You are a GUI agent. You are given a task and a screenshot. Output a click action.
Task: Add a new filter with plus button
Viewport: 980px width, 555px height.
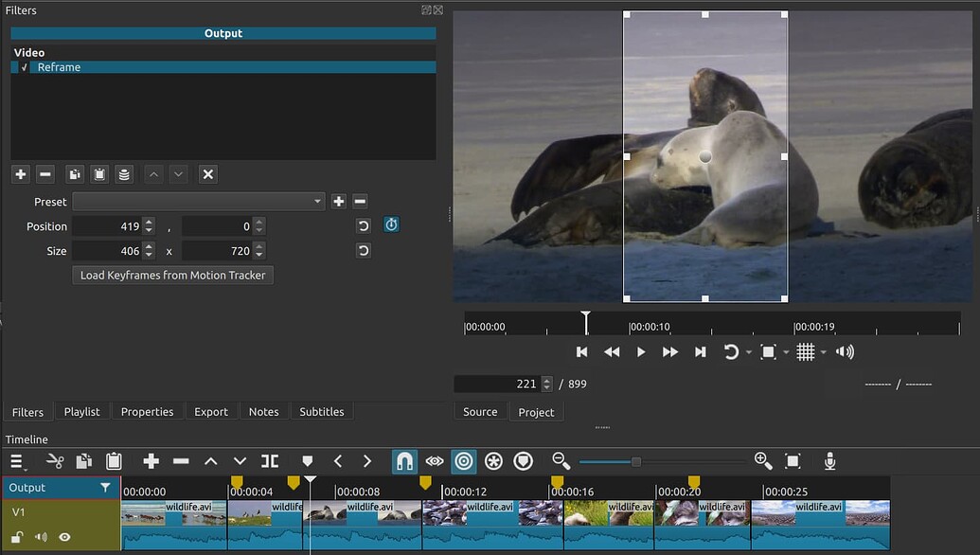point(21,174)
